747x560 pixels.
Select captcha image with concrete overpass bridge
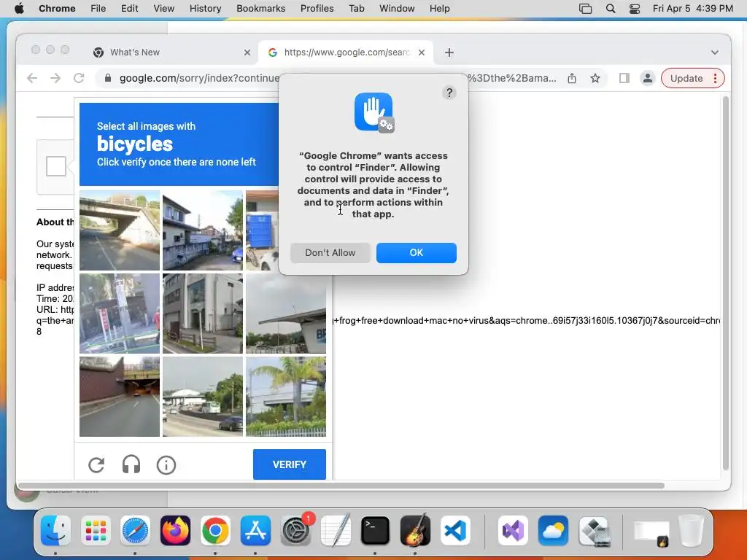120,230
